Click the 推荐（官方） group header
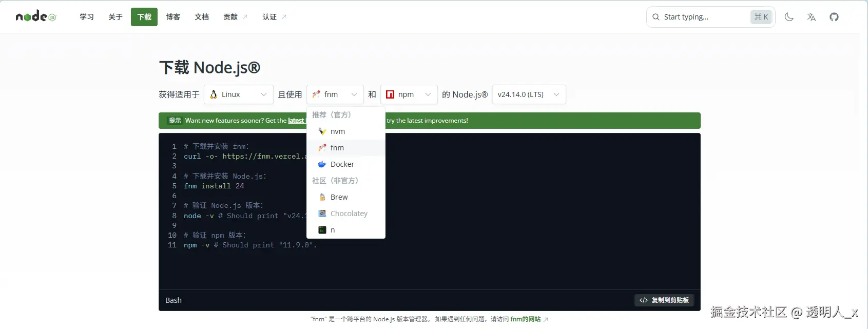This screenshot has width=868, height=329. point(332,115)
